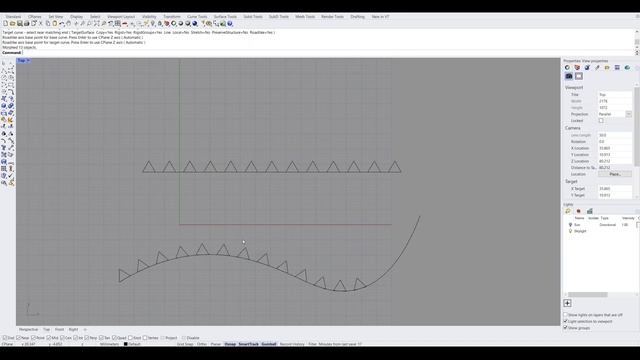The height and width of the screenshot is (360, 640).
Task: Click the Skylight row in Lights list
Action: (x=599, y=231)
